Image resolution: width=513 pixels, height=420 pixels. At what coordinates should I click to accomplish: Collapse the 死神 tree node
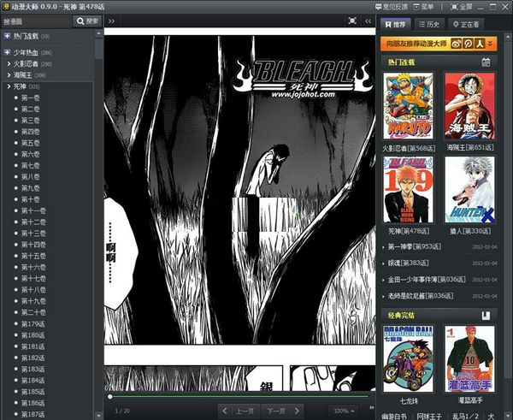click(x=9, y=86)
